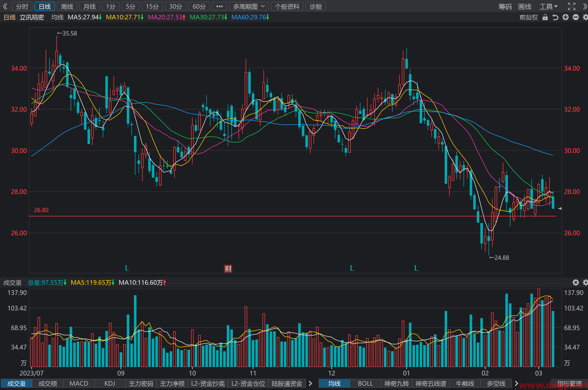
Task: Click the 财 financial report marker
Action: tap(228, 268)
